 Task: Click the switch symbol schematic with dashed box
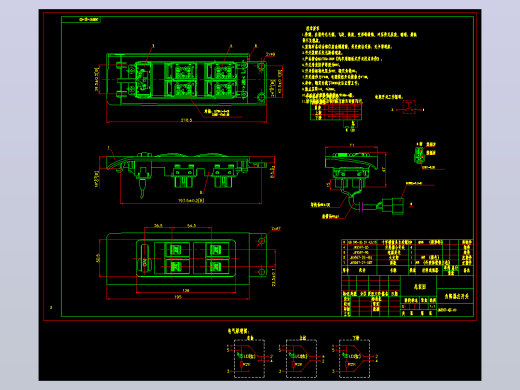(409, 107)
